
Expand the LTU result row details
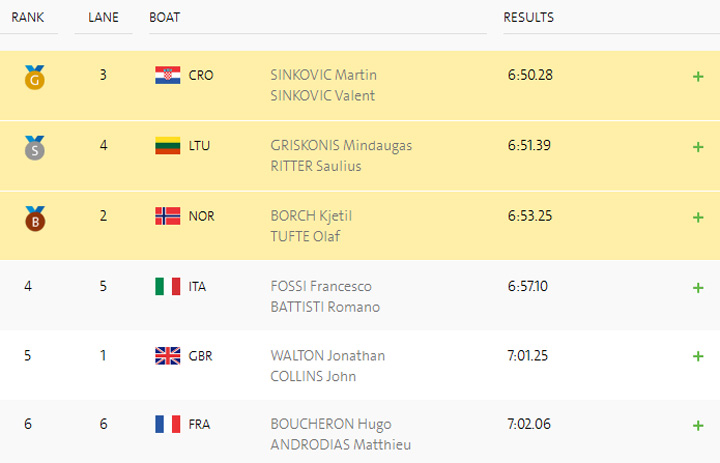[x=698, y=146]
